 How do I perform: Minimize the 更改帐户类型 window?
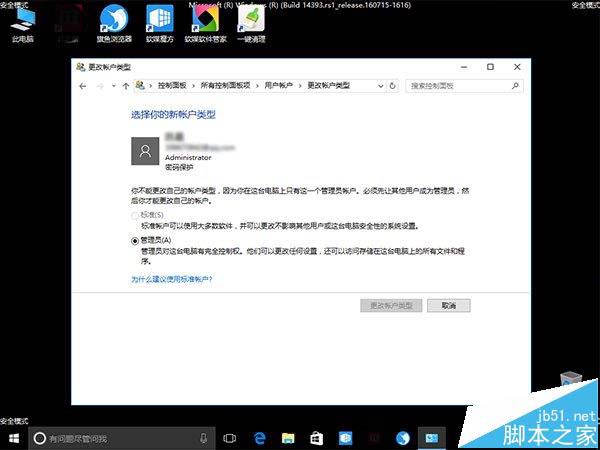pos(464,67)
